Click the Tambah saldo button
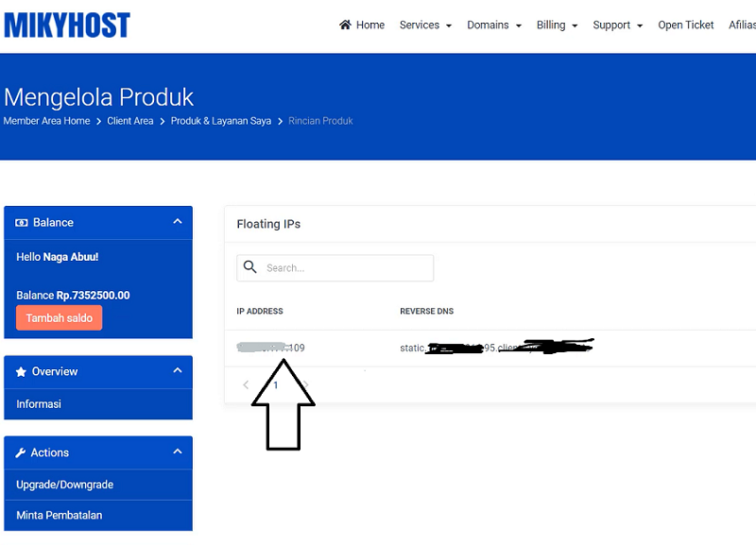The width and height of the screenshot is (756, 545). click(x=60, y=318)
